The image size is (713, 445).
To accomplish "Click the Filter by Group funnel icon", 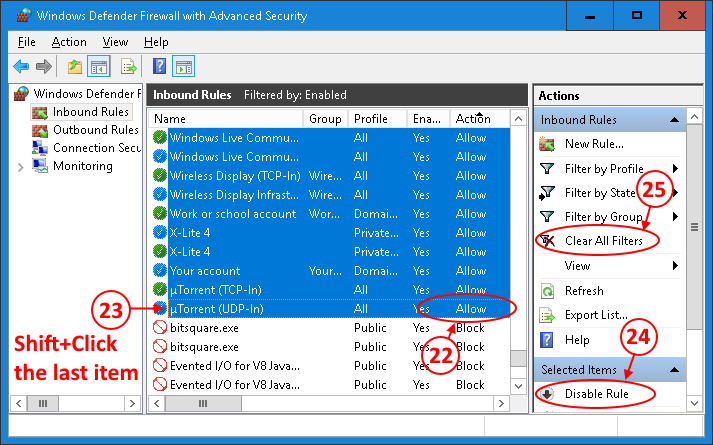I will click(547, 216).
